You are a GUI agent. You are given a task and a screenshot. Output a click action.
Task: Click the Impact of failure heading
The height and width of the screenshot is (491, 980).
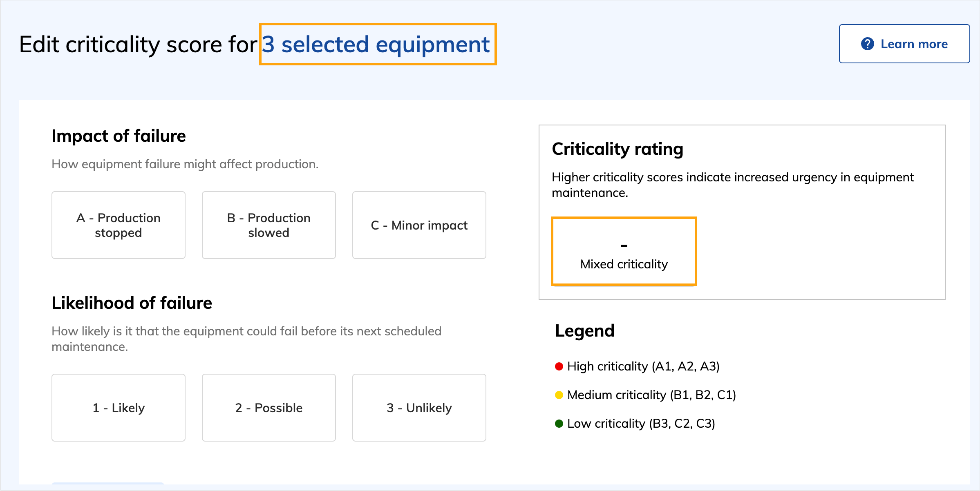click(119, 136)
